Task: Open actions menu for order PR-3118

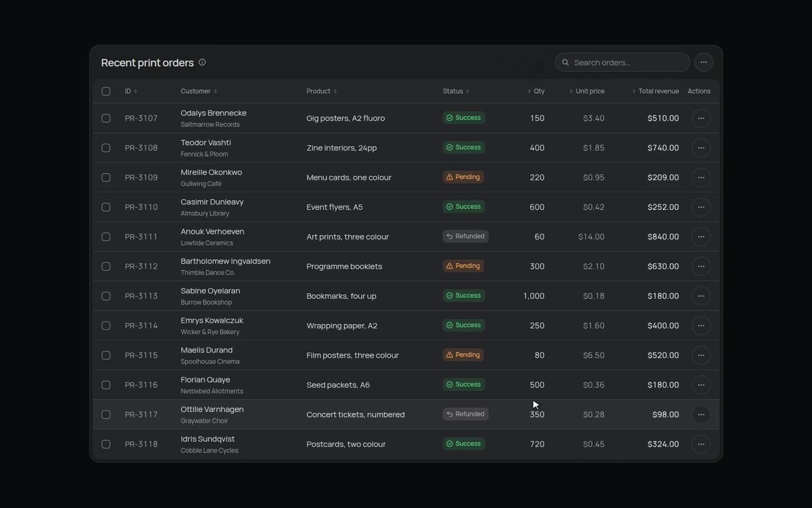Action: tap(701, 444)
